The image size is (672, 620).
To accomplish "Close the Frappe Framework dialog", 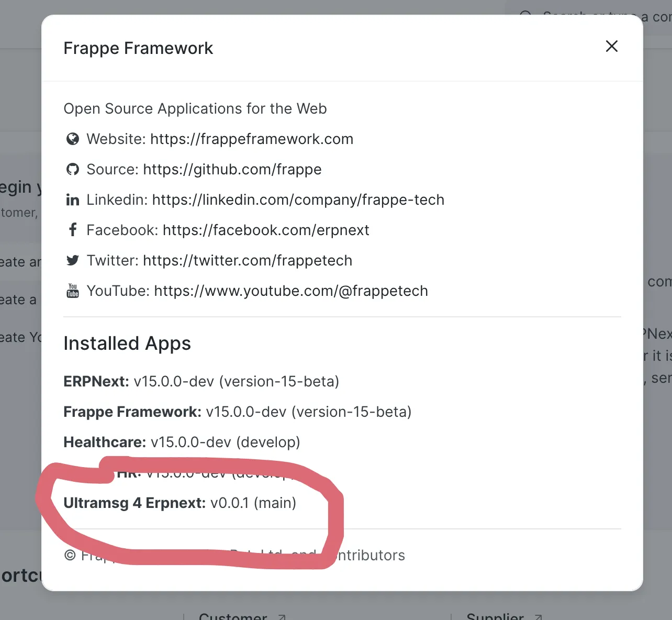I will pos(611,46).
